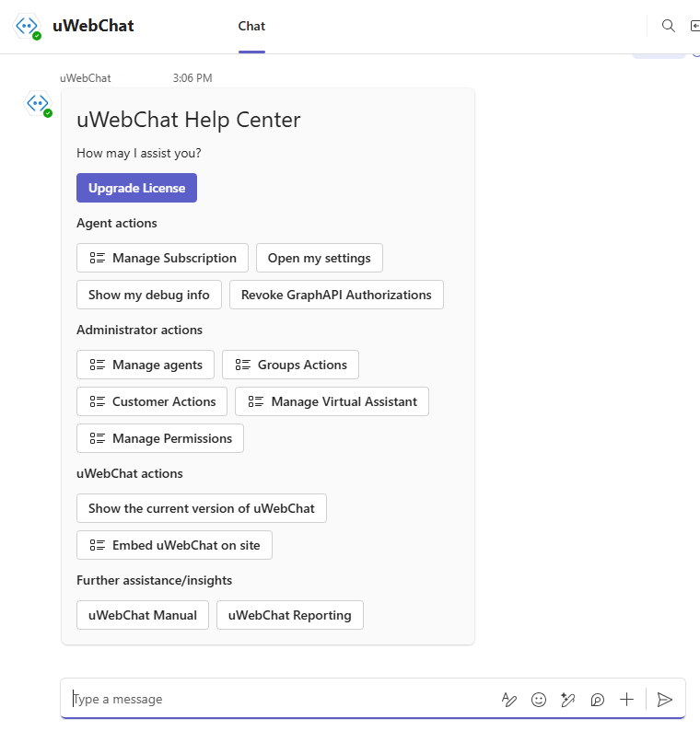Viewport: 700px width, 731px height.
Task: Open Manage Subscription options
Action: 162,258
